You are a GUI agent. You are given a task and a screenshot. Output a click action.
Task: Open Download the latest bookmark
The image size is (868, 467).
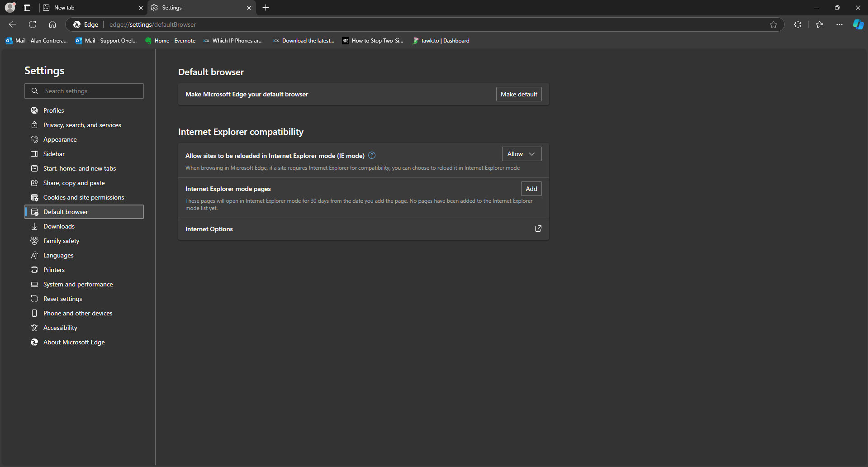click(304, 41)
